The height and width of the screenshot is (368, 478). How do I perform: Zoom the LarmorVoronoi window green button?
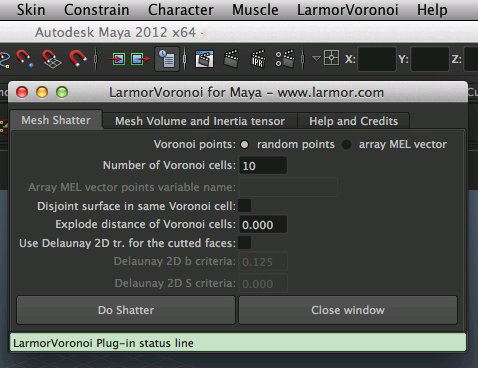pyautogui.click(x=62, y=92)
